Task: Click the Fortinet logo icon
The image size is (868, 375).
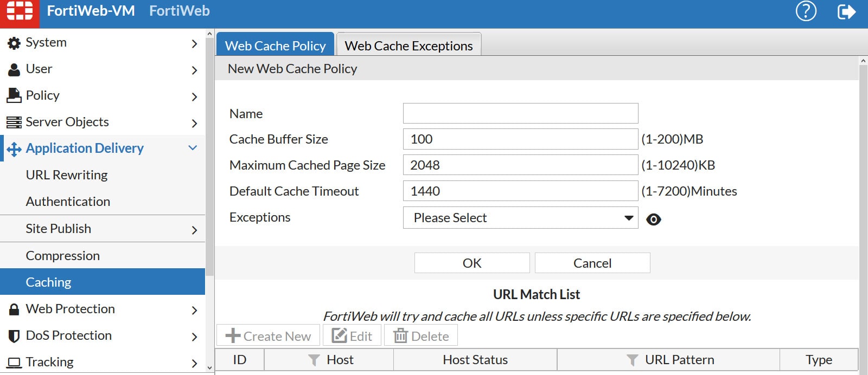Action: pos(20,12)
